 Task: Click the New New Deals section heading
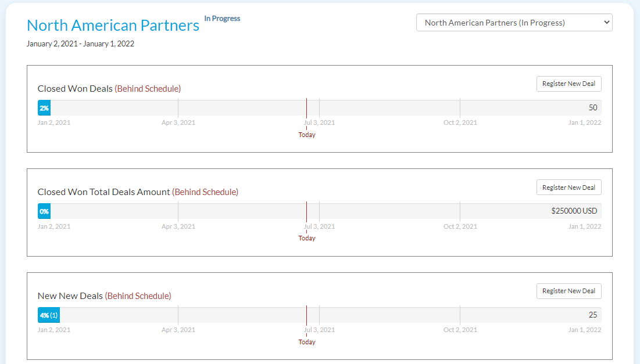click(x=70, y=296)
